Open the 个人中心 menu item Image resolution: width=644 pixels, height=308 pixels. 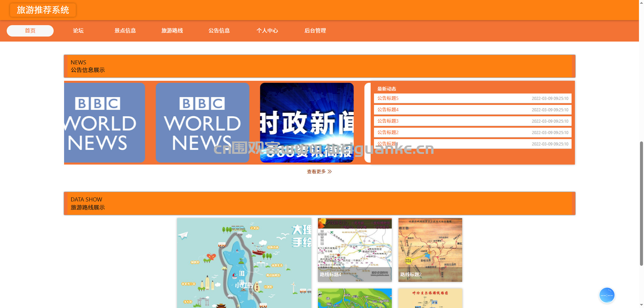267,31
